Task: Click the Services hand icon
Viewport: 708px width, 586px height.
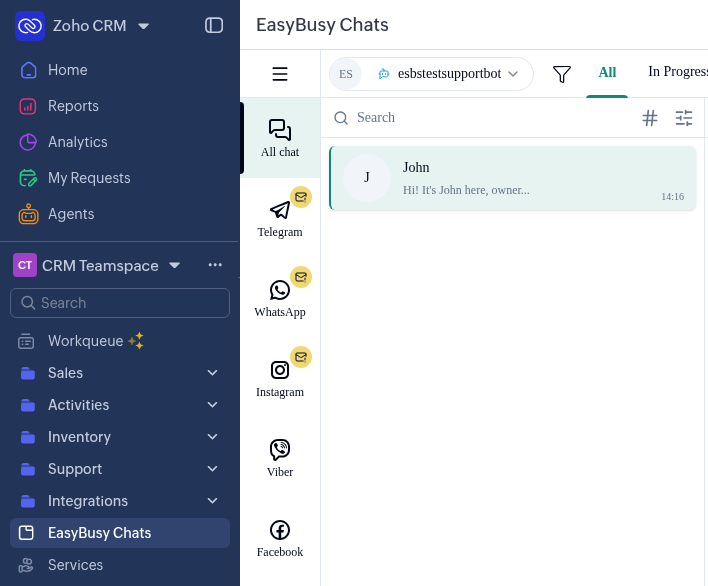Action: [26, 565]
